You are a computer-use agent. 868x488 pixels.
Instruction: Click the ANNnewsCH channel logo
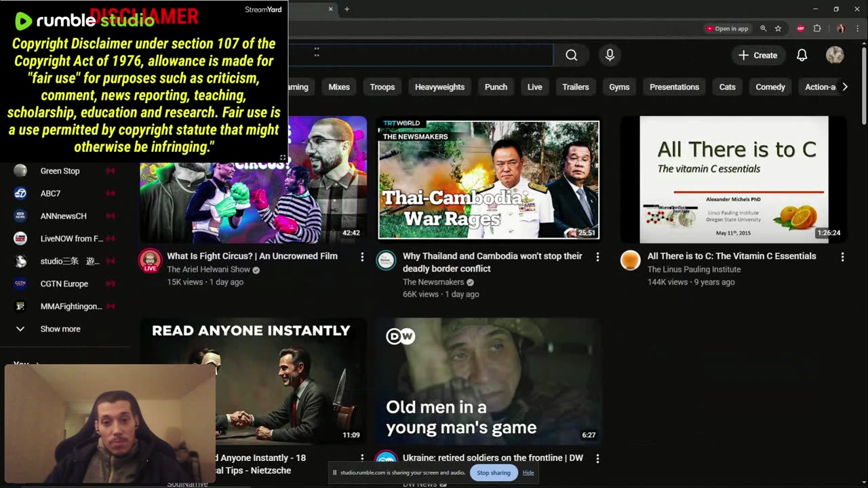[20, 216]
